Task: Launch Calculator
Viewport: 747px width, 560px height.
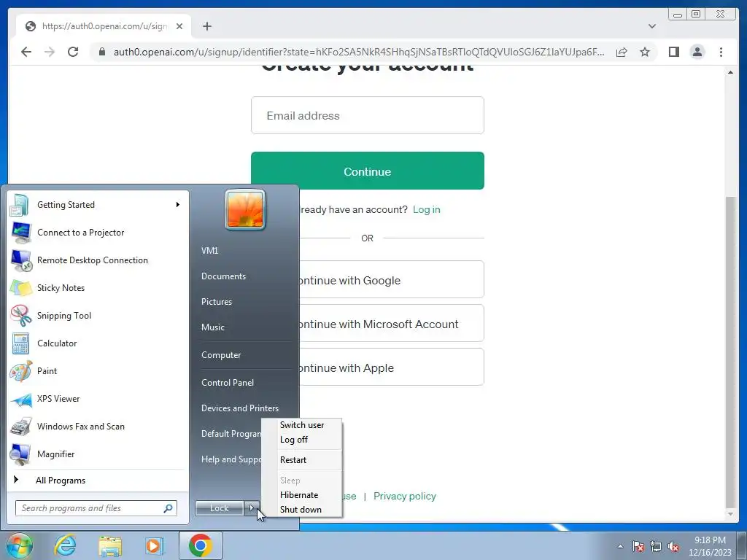Action: coord(98,343)
